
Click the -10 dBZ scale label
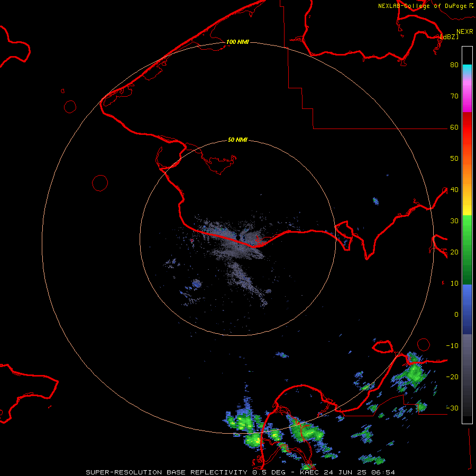tap(452, 346)
